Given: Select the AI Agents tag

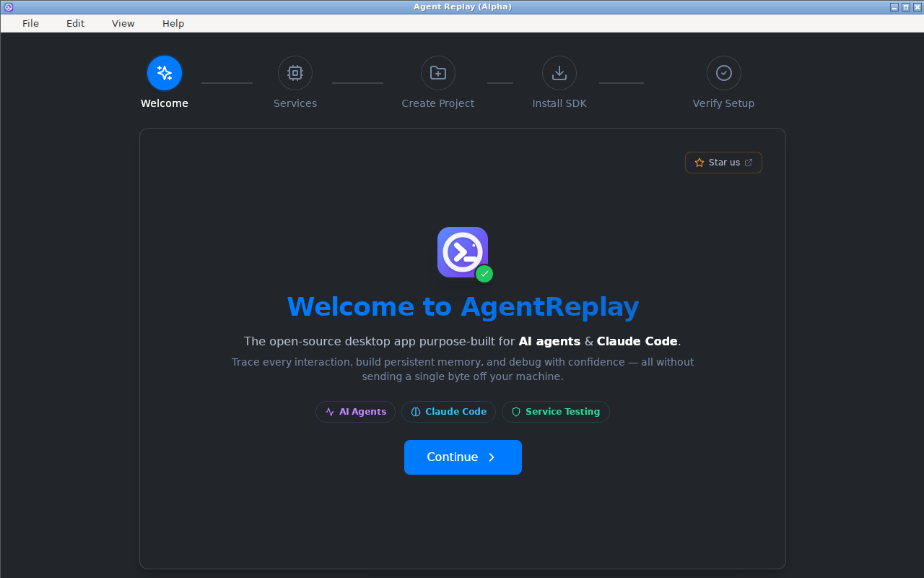Looking at the screenshot, I should (x=355, y=412).
